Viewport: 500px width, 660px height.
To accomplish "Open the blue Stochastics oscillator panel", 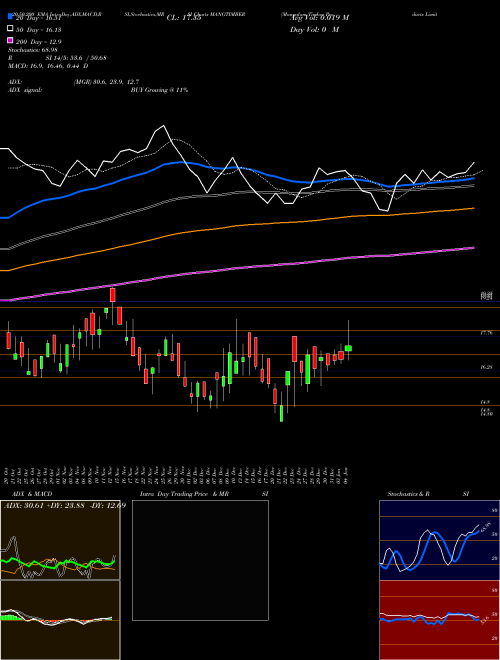I will pyautogui.click(x=439, y=540).
